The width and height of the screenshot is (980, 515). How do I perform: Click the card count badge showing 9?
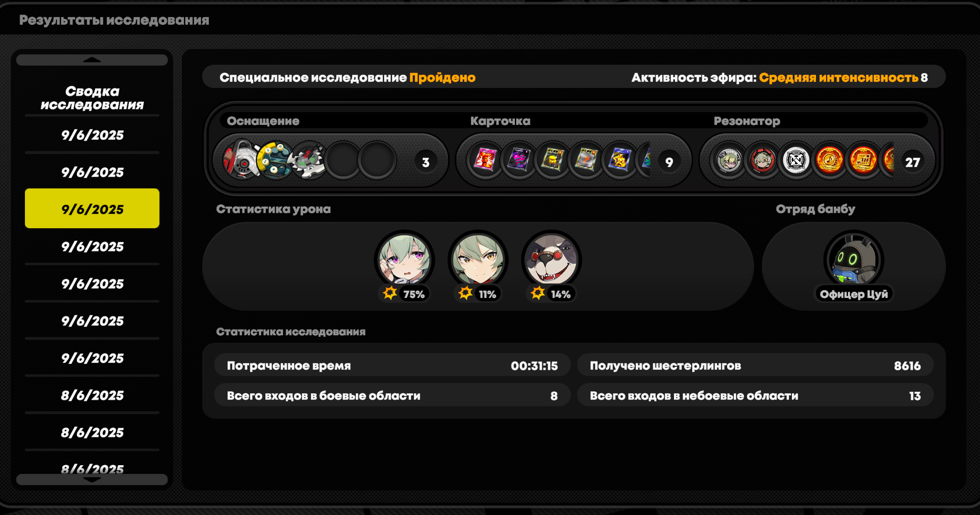[x=669, y=162]
